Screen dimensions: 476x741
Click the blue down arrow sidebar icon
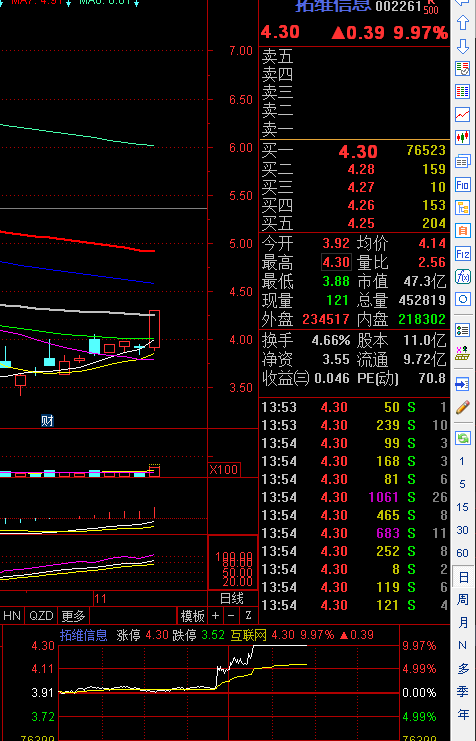click(x=463, y=46)
